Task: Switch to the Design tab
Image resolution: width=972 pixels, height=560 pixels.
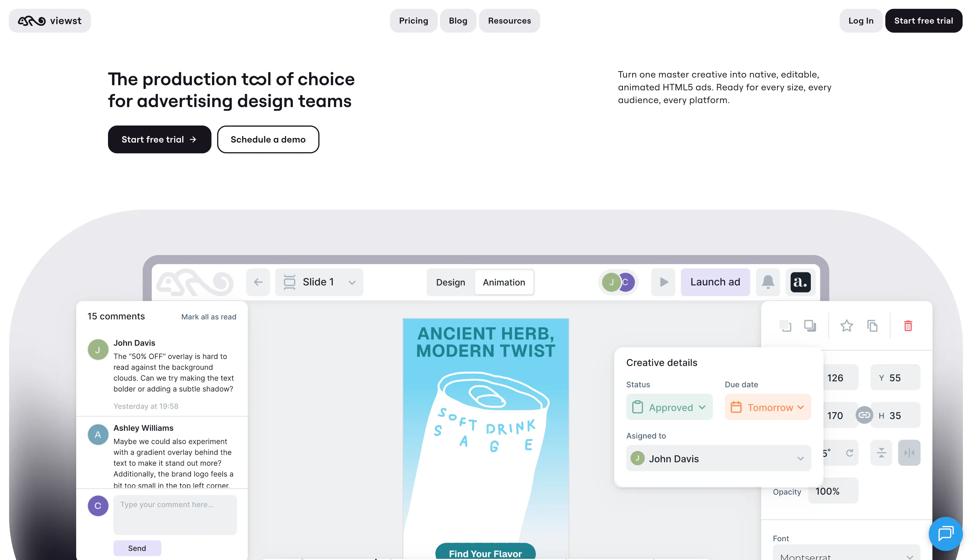Action: coord(450,282)
